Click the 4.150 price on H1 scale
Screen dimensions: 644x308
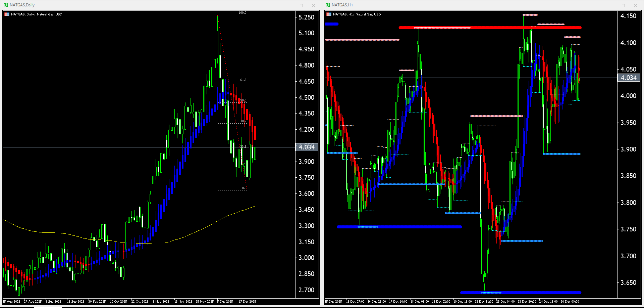628,16
